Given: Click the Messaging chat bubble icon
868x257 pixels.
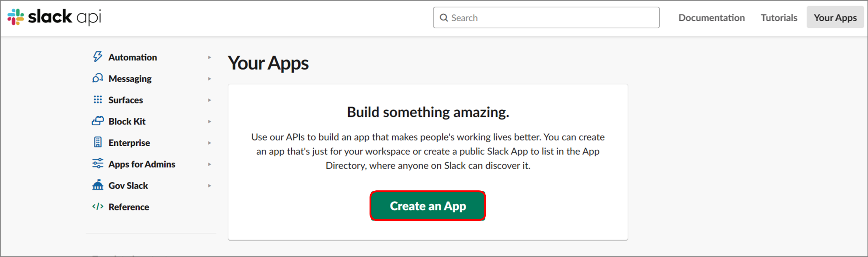Looking at the screenshot, I should point(97,78).
